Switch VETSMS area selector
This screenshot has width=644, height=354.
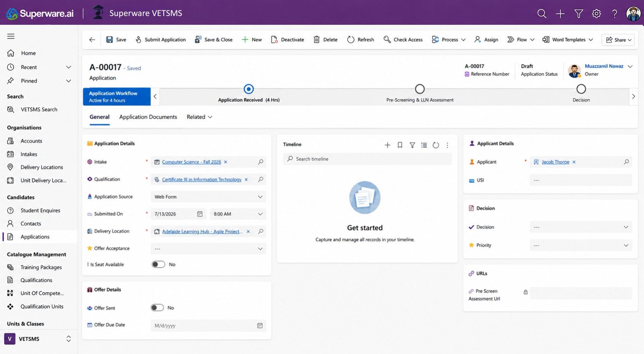coord(38,339)
